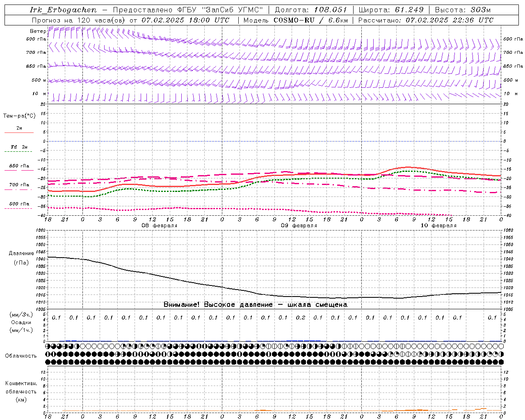525x420 pixels.
Task: Click the 700 гПа temperature legend entry
Action: pyautogui.click(x=19, y=185)
